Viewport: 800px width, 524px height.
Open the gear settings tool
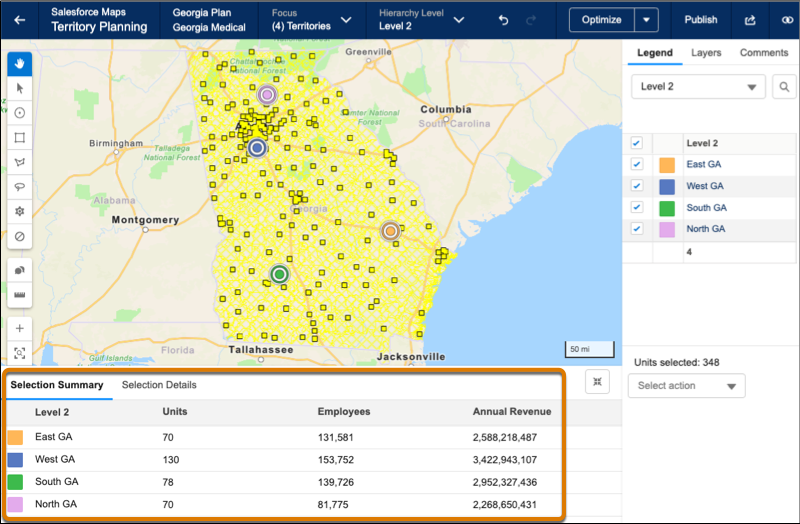(x=19, y=211)
